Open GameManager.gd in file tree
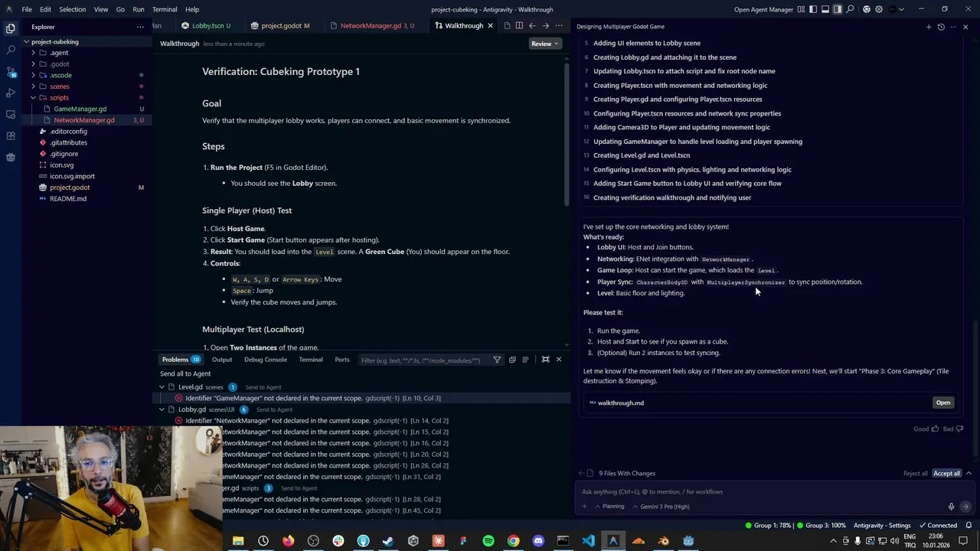 point(80,109)
